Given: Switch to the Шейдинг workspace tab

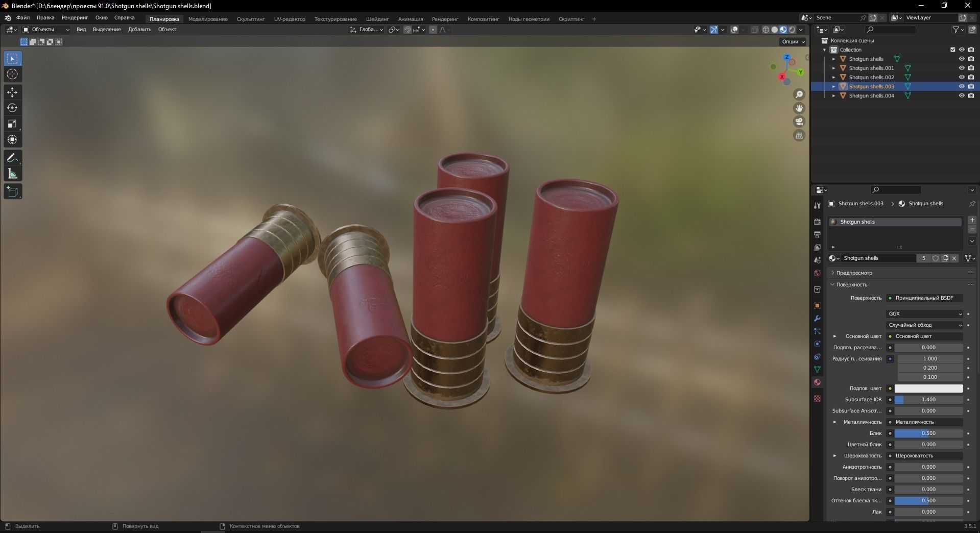Looking at the screenshot, I should point(377,19).
